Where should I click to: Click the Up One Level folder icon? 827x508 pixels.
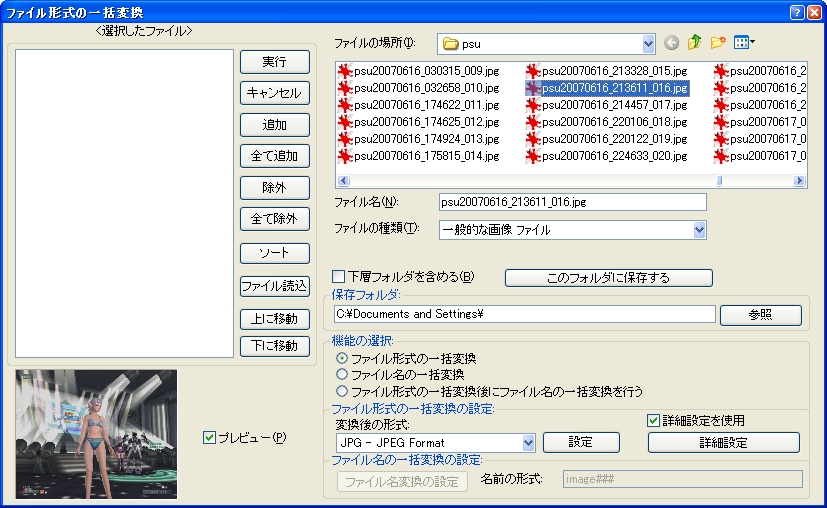(694, 43)
